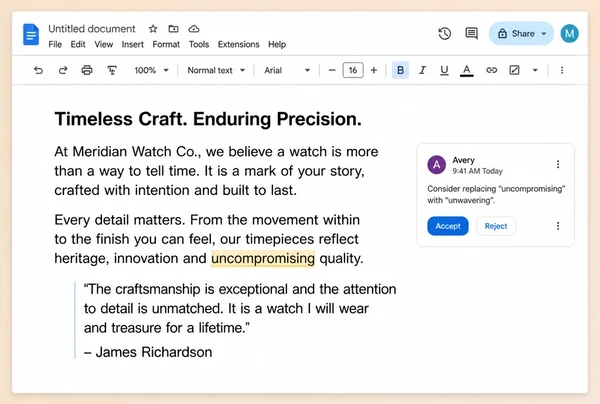Open comment options next to Avery's name
This screenshot has height=404, width=600.
558,164
